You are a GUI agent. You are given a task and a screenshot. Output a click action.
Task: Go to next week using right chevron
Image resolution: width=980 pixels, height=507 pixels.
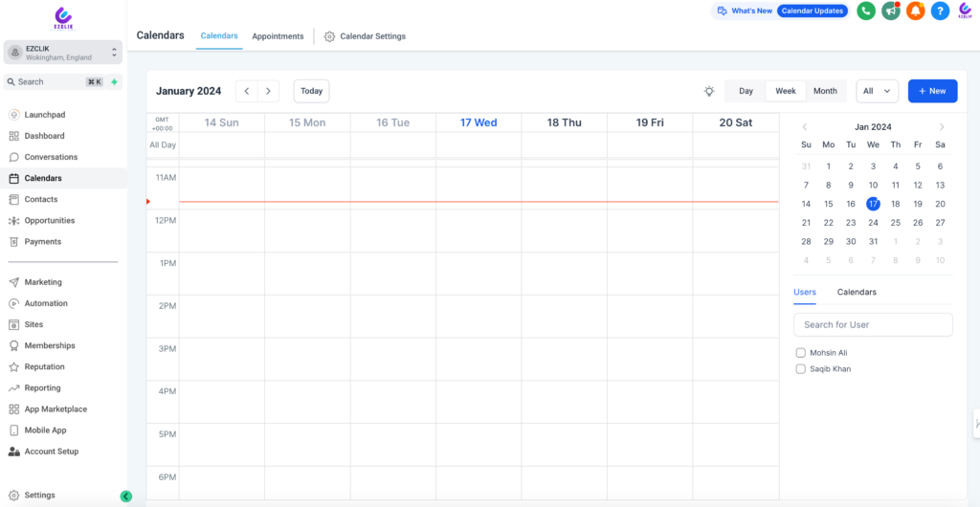[x=268, y=91]
